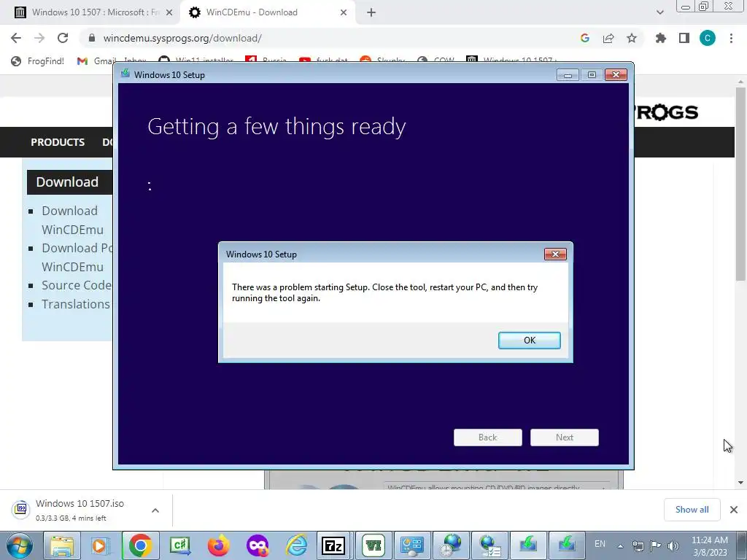Reload the current page
The image size is (747, 560).
(x=63, y=38)
